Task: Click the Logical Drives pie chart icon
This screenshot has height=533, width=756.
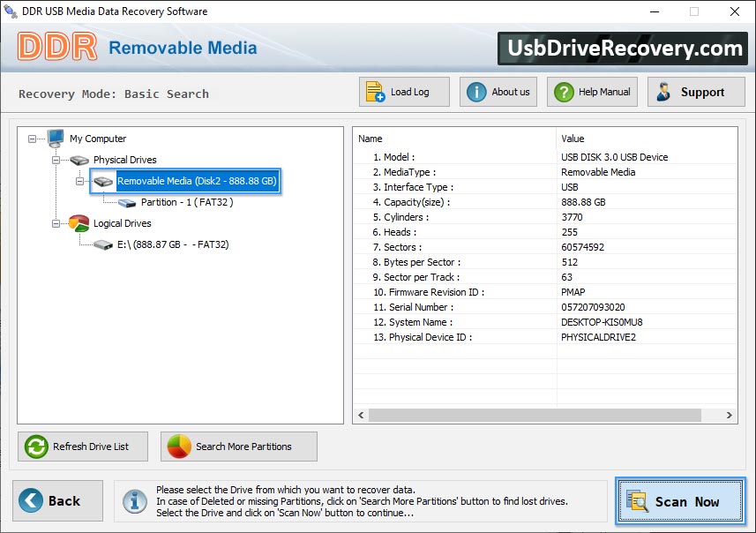Action: [79, 223]
